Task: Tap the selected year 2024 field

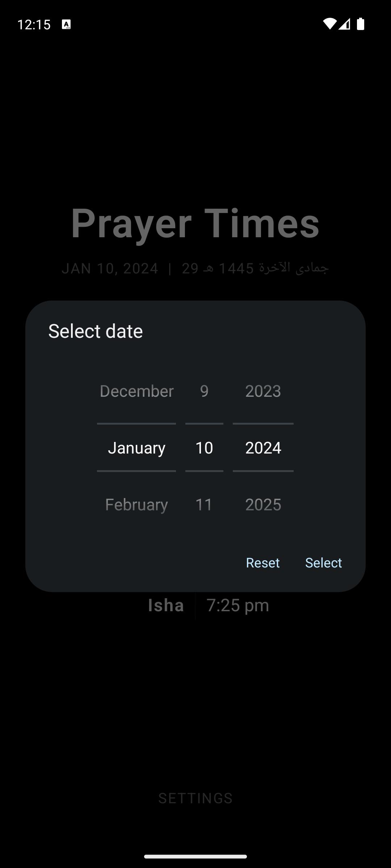Action: [x=263, y=448]
